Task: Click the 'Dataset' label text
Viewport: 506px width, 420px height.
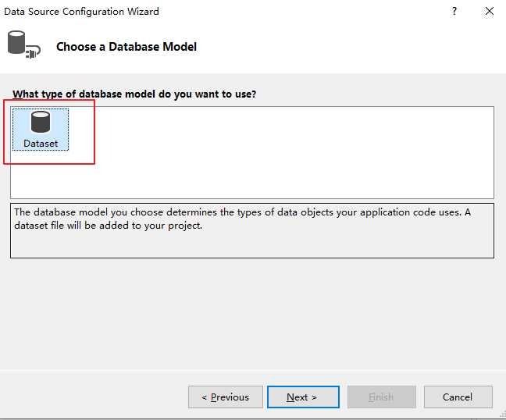Action: click(41, 144)
